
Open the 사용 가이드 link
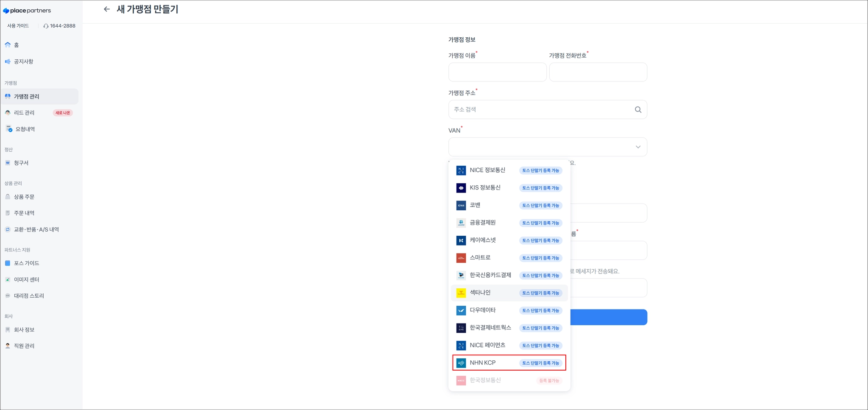tap(18, 26)
